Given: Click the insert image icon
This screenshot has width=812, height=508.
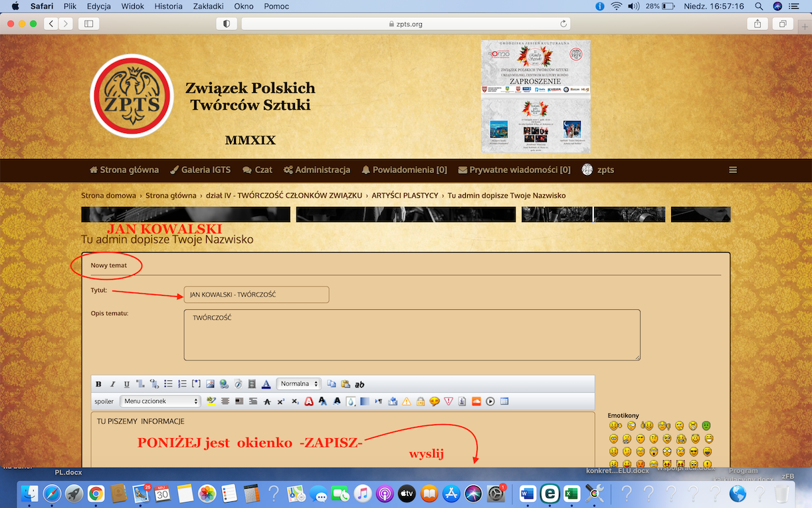Looking at the screenshot, I should click(211, 384).
